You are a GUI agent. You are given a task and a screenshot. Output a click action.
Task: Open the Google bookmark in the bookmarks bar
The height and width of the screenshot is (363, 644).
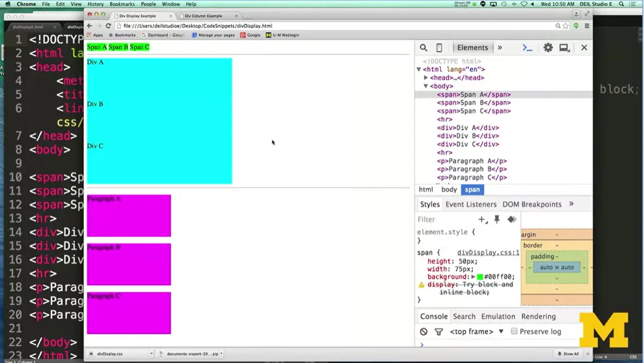[249, 35]
